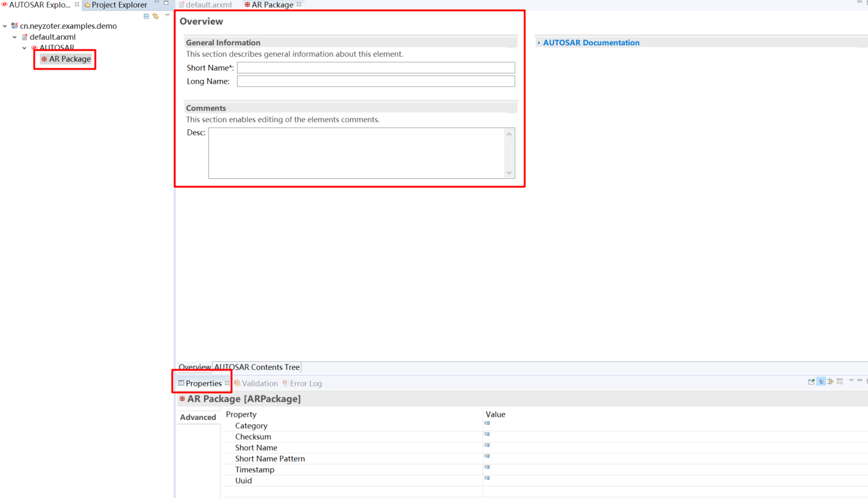Maximize the AUTOSAR Explorer panel

pyautogui.click(x=166, y=2)
